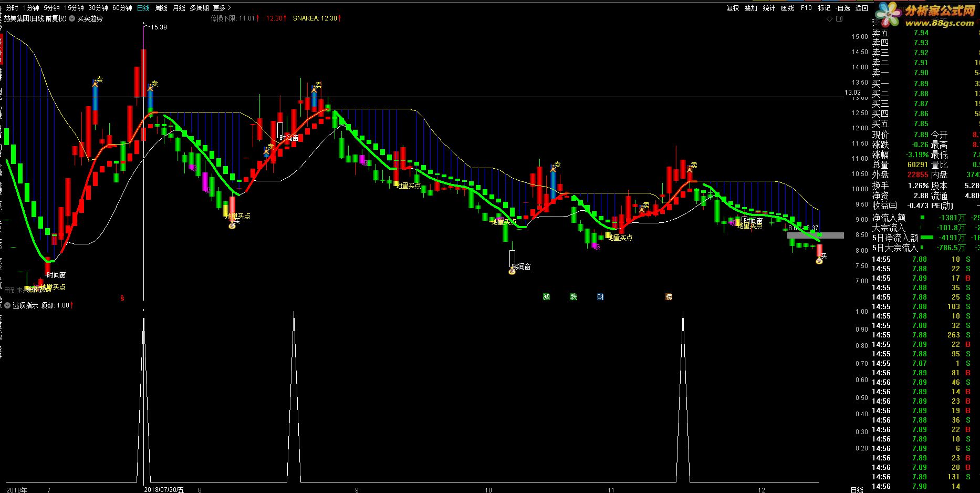Click the 5日净流入额 value -4191万

(952, 238)
